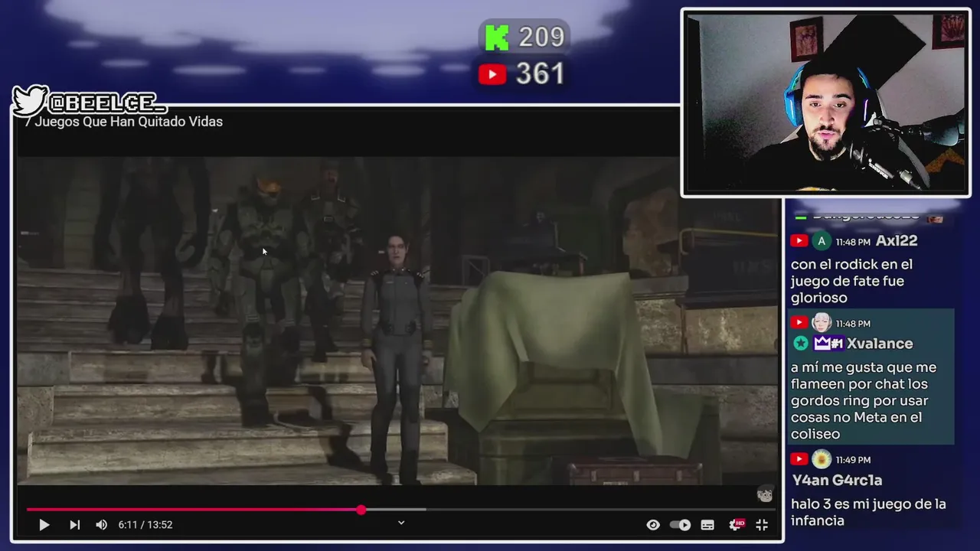Viewport: 980px width, 551px height.
Task: Click the Twitter bird icon overlay
Action: click(x=29, y=100)
